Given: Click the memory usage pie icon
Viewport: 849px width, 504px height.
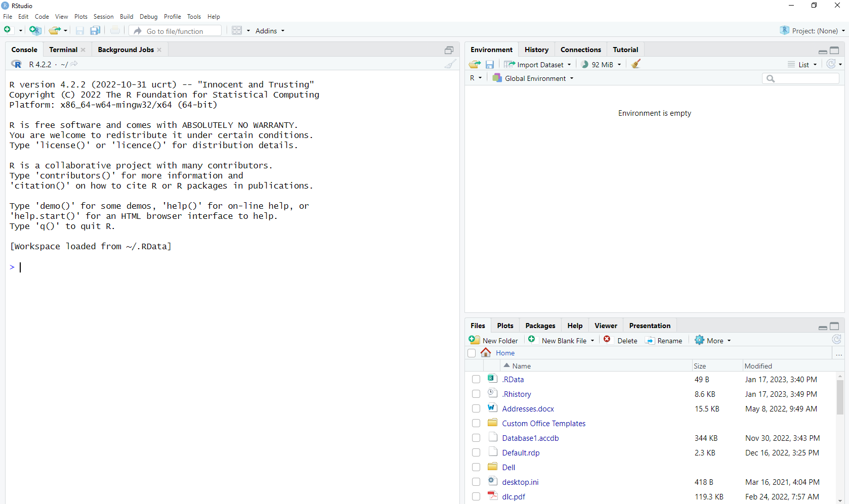Looking at the screenshot, I should 585,64.
